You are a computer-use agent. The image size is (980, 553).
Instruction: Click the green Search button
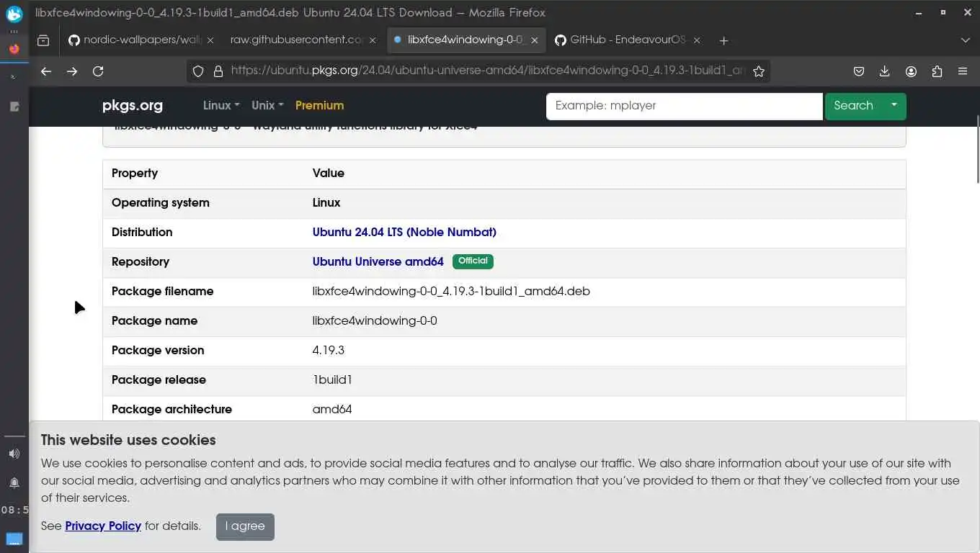pyautogui.click(x=853, y=107)
